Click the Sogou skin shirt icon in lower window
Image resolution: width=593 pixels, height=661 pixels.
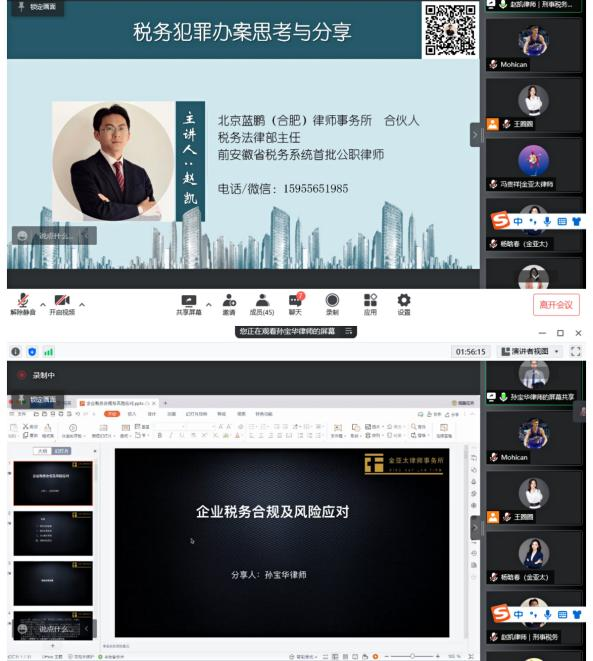[577, 614]
